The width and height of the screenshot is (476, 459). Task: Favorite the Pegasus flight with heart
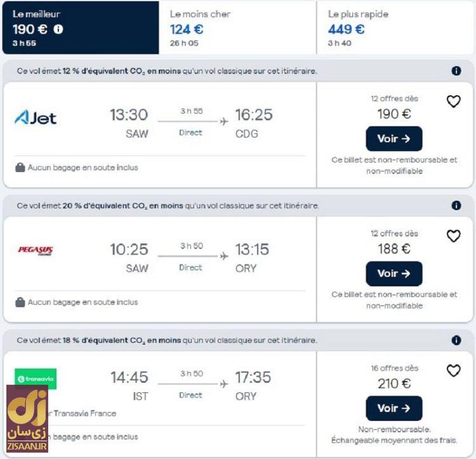pyautogui.click(x=453, y=236)
